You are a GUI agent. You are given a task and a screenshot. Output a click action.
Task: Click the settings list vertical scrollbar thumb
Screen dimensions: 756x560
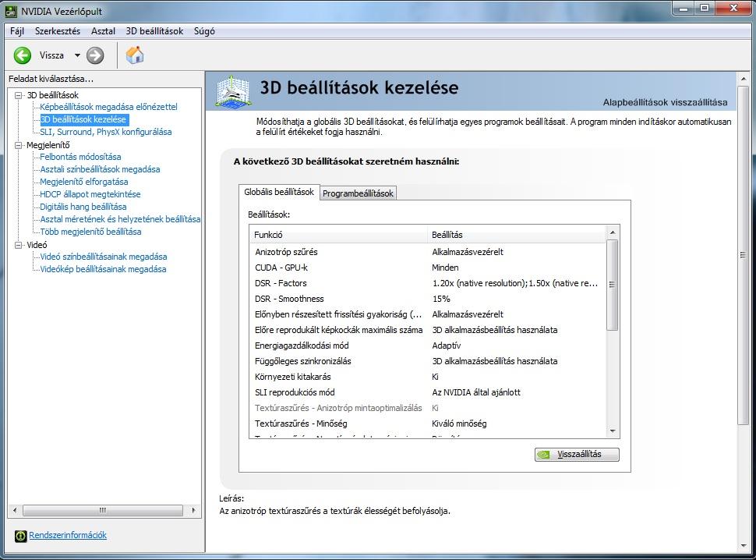point(613,285)
